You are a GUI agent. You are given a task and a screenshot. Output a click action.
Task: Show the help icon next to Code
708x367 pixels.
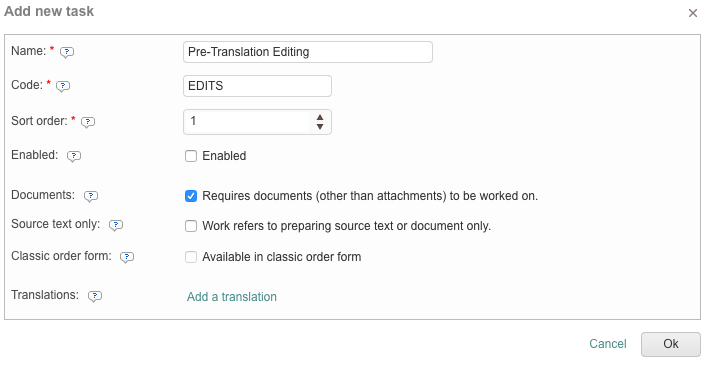point(63,86)
